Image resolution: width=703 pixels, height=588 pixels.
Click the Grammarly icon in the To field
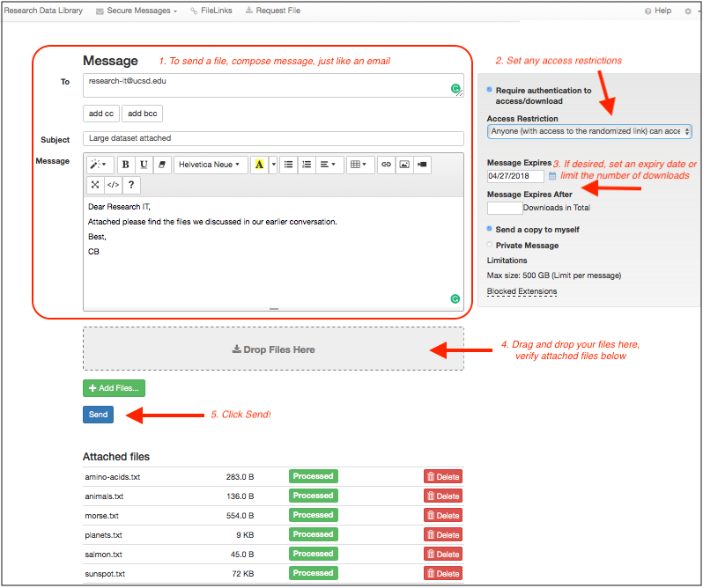pos(455,89)
